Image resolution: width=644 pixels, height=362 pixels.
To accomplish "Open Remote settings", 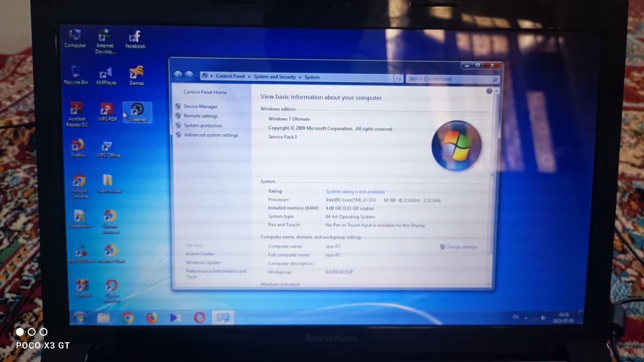I will pos(201,116).
